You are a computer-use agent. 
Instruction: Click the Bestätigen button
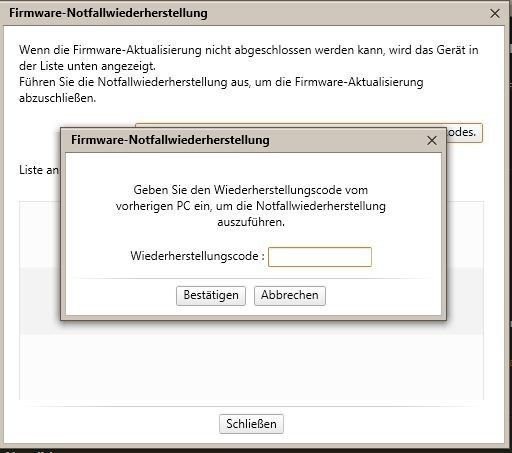coord(211,296)
